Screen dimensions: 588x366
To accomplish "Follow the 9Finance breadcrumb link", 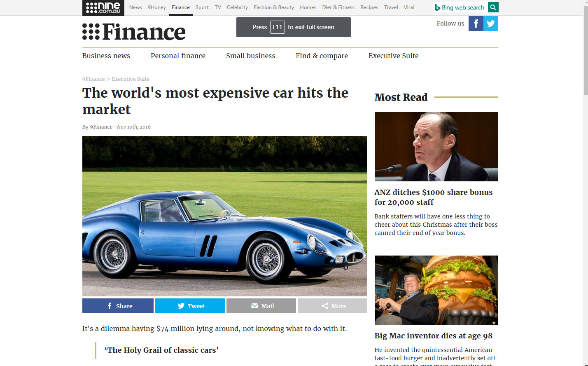I will [93, 79].
